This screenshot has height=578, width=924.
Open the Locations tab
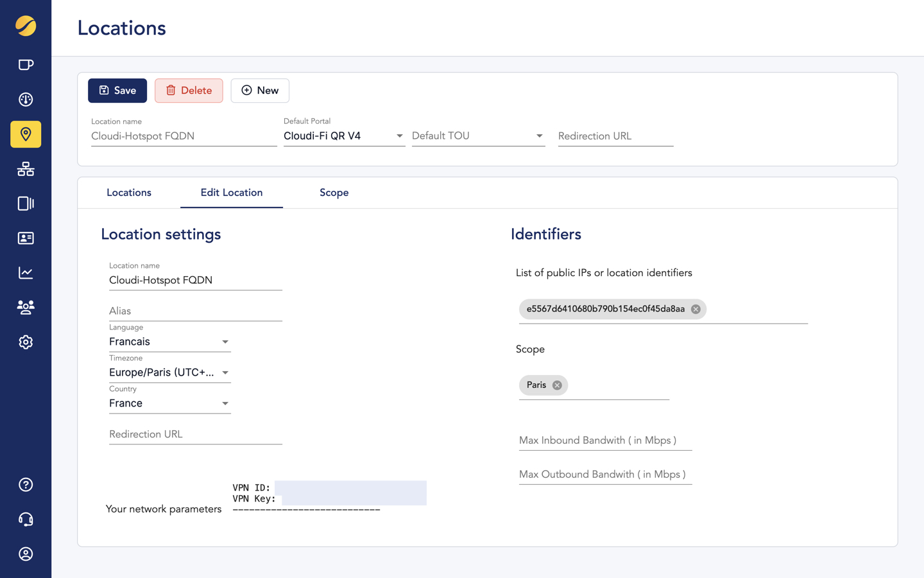click(129, 192)
